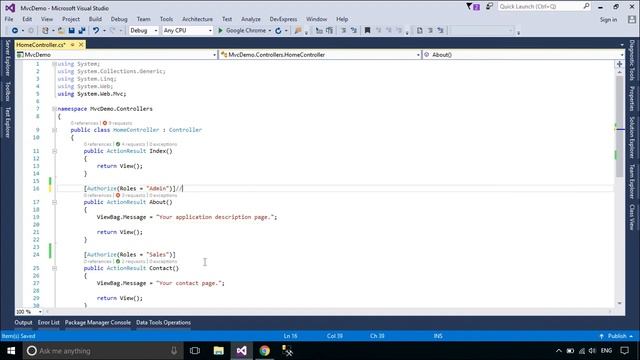Open the Architecture menu
The width and height of the screenshot is (640, 360).
click(x=197, y=19)
